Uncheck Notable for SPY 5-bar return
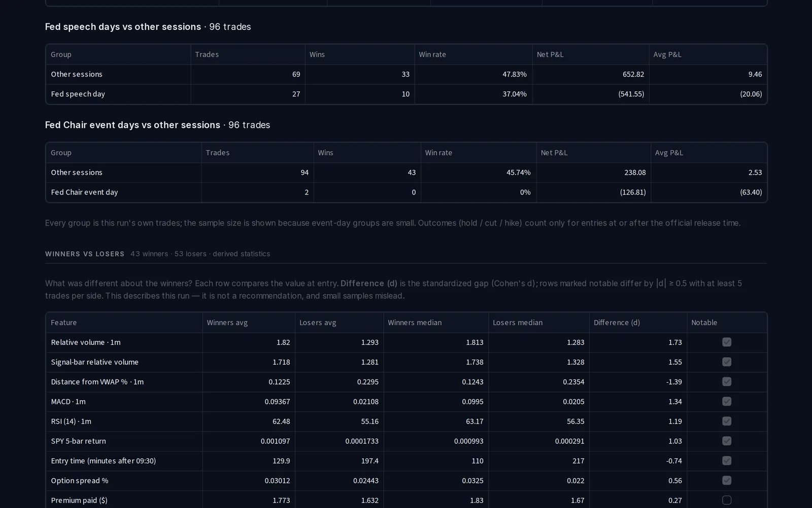The image size is (812, 508). coord(727,441)
